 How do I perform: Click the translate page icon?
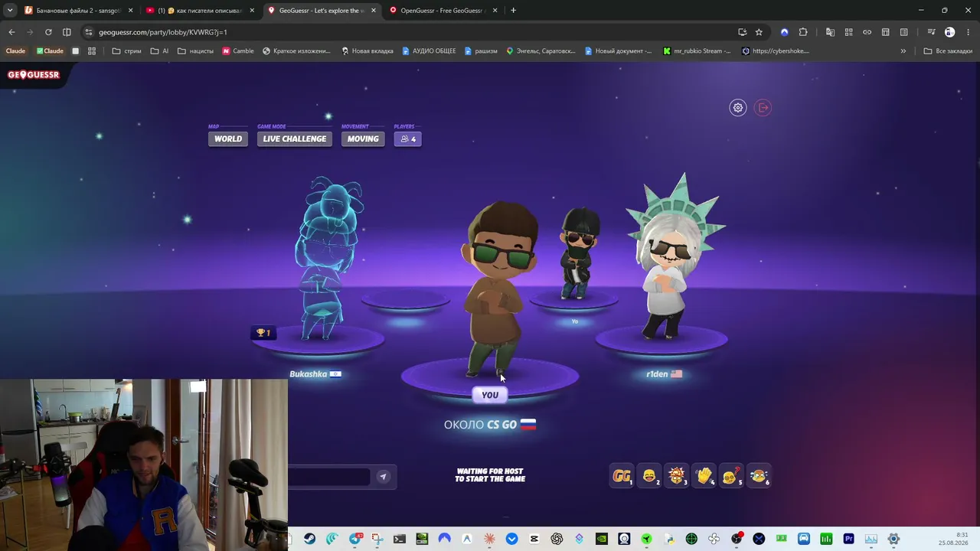(x=830, y=32)
